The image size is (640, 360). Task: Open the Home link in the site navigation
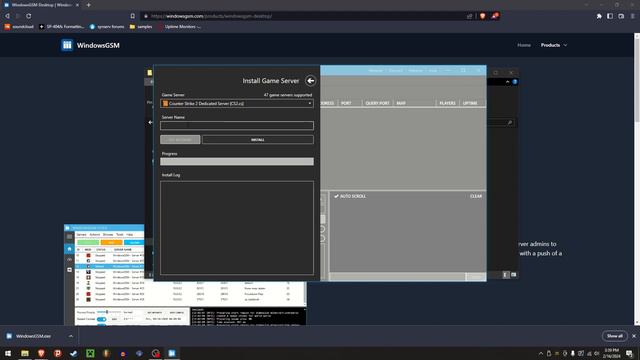[524, 45]
